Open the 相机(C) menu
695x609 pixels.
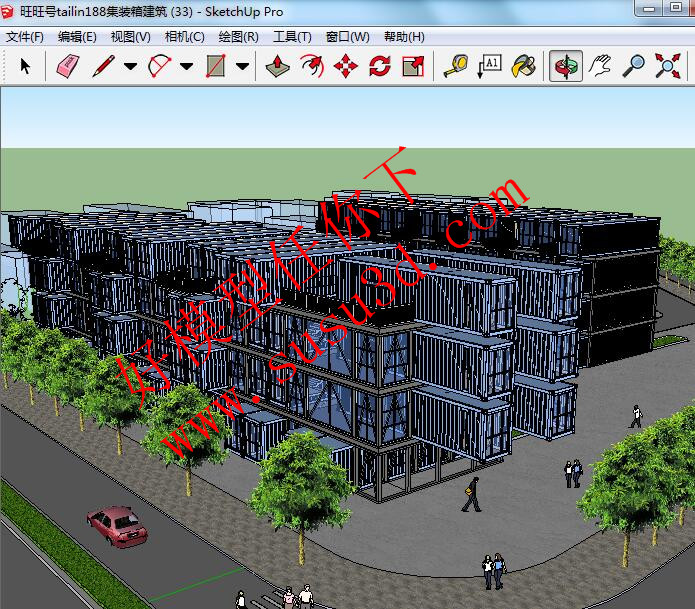click(184, 37)
